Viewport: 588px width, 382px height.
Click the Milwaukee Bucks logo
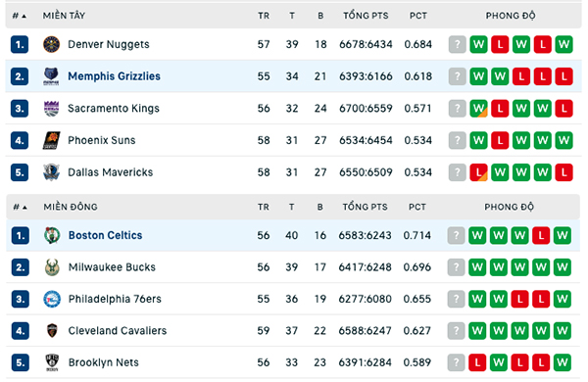click(x=52, y=267)
